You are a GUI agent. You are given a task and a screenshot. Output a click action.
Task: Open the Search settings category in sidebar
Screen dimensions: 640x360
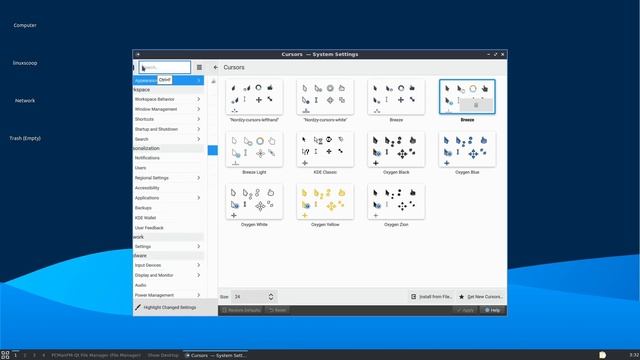point(168,139)
